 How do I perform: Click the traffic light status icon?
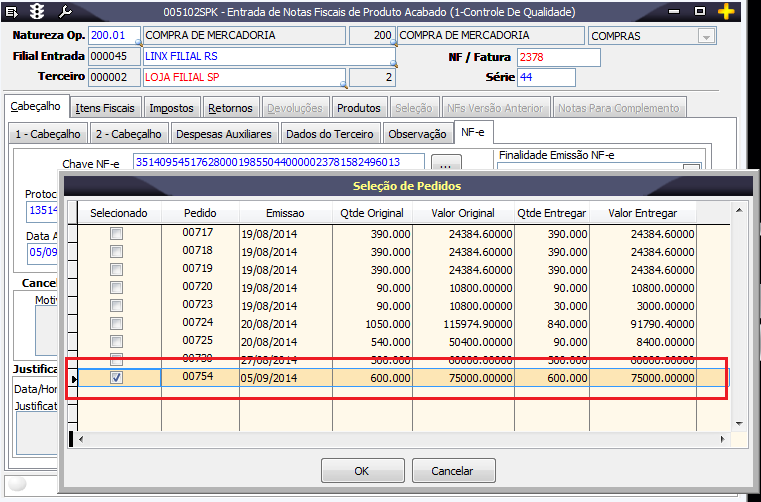point(39,11)
